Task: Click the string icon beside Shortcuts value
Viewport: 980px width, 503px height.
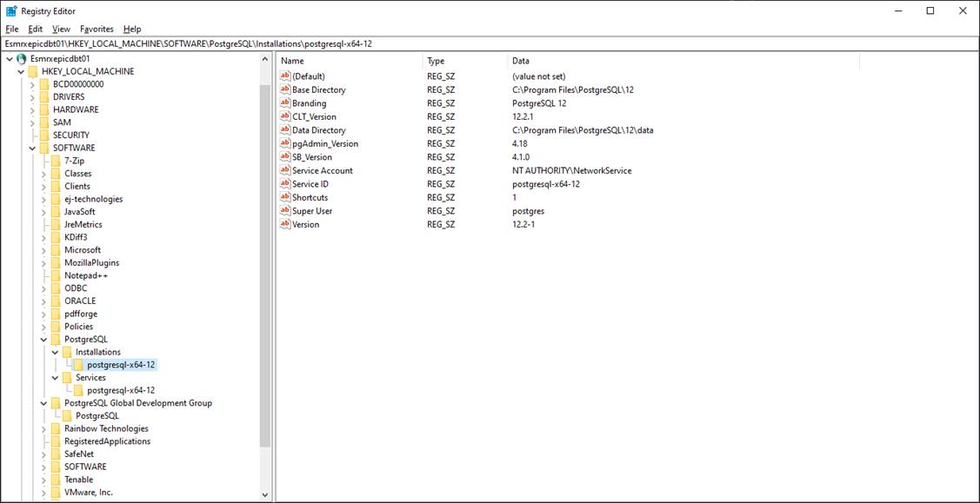Action: point(285,197)
